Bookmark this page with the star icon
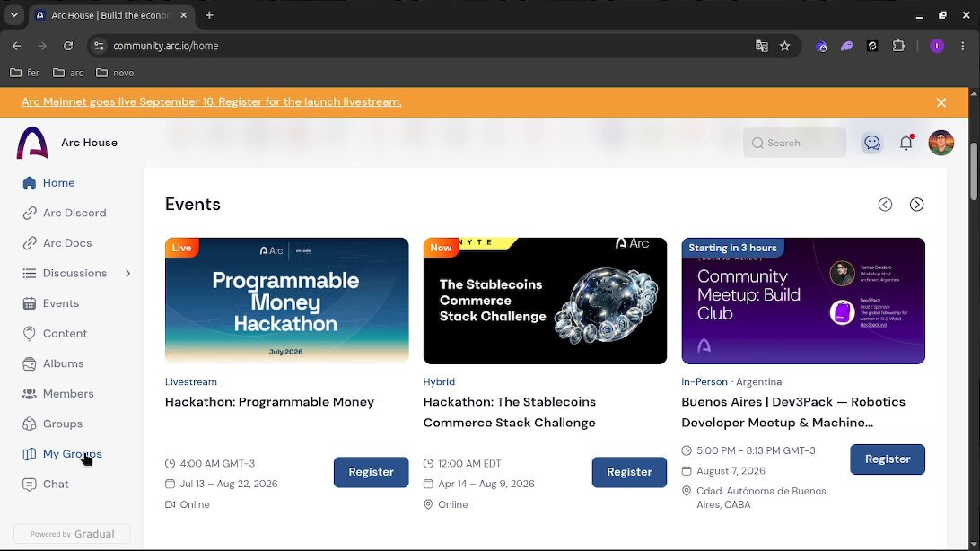The image size is (980, 551). pos(785,46)
